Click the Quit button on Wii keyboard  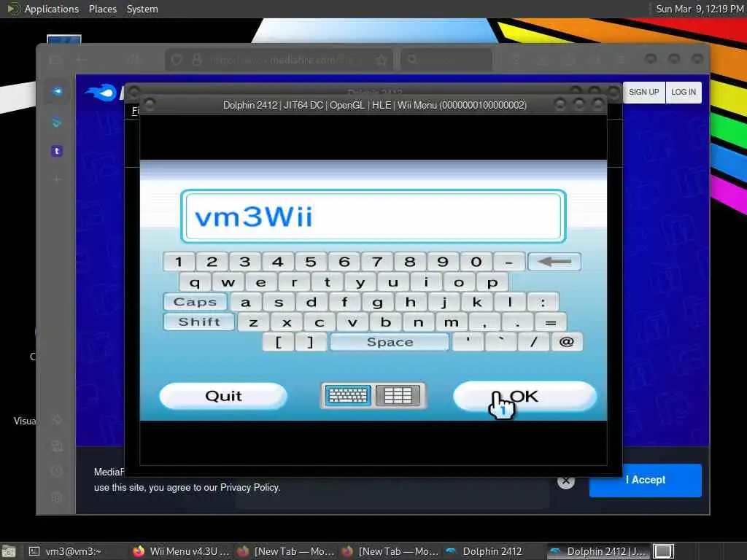point(223,396)
